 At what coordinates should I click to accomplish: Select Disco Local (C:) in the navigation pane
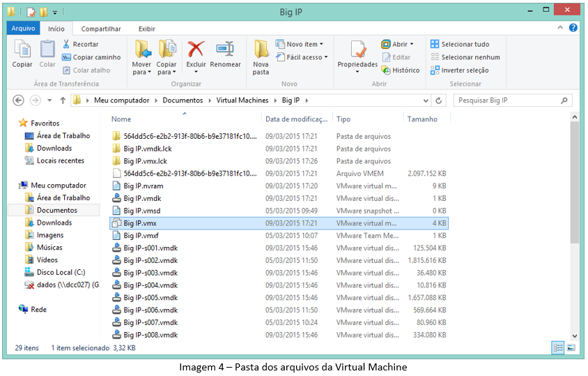coord(61,272)
